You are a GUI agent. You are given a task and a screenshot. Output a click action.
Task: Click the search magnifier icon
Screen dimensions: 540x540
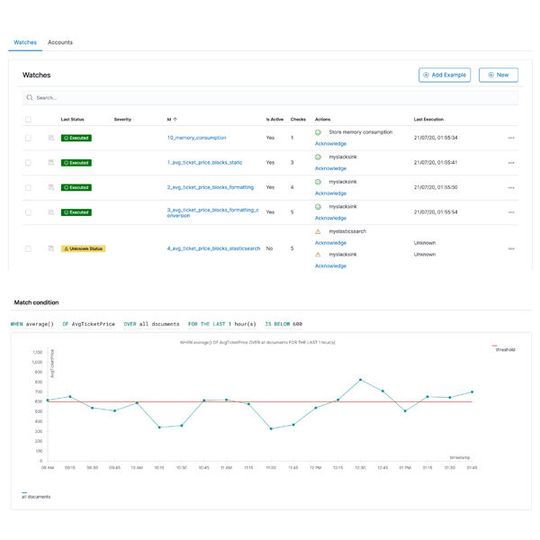click(30, 98)
